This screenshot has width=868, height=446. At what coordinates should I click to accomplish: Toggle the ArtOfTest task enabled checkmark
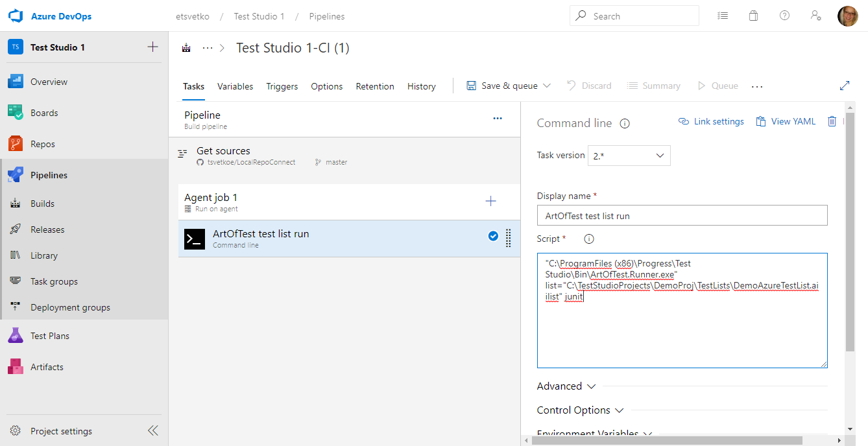(493, 237)
